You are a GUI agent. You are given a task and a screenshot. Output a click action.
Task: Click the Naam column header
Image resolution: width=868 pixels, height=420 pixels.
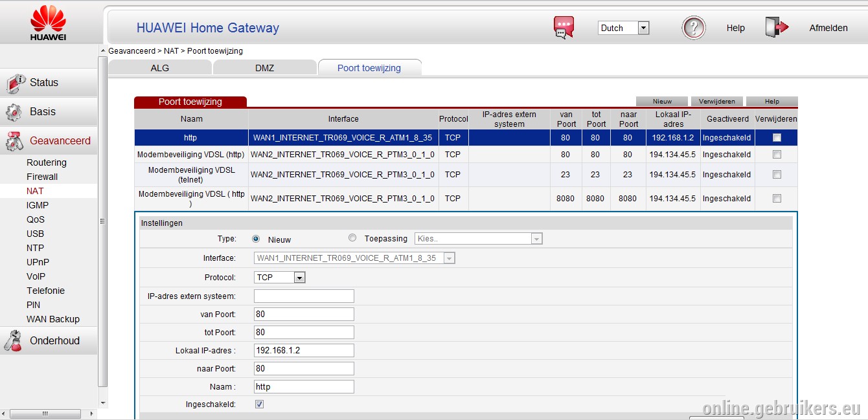(191, 119)
